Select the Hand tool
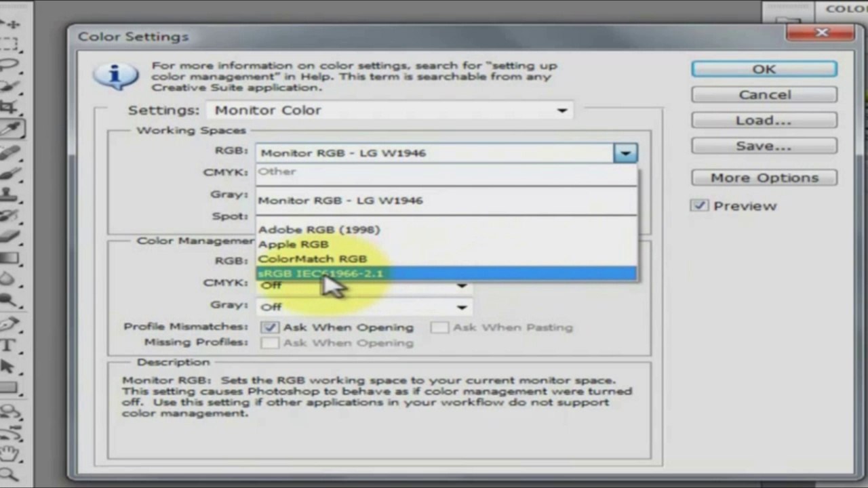This screenshot has width=868, height=488. (x=9, y=453)
